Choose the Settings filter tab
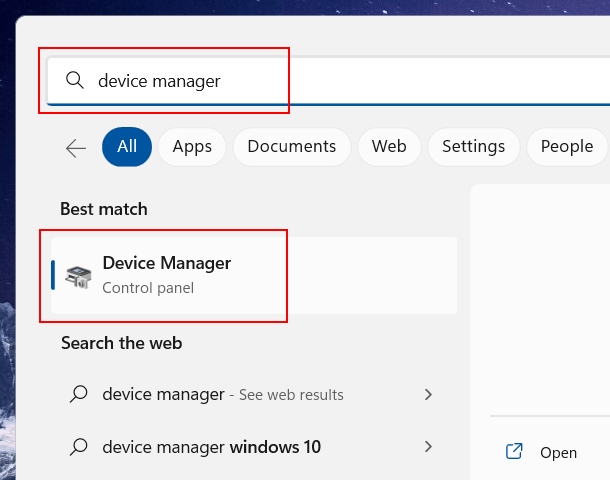 (x=473, y=147)
